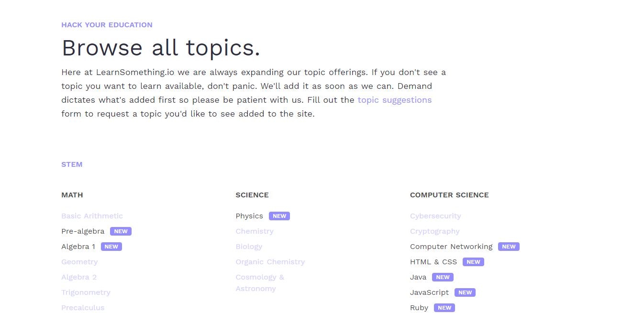Select the JavaScript topic
Screen dimensions: 644x313
429,292
